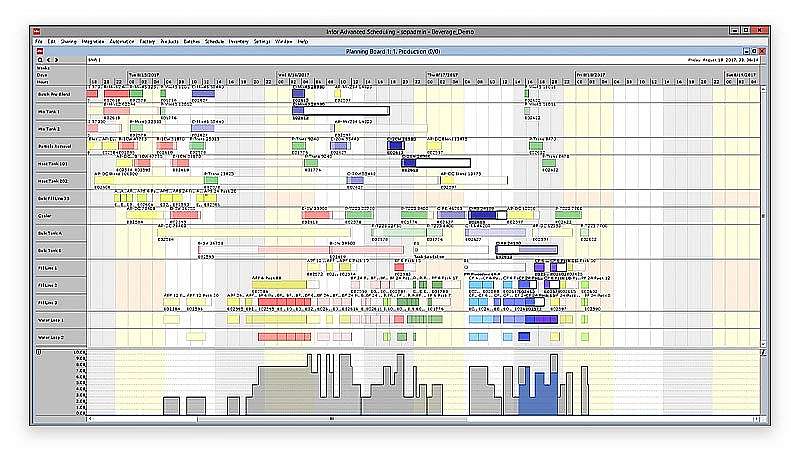Screen dimensions: 800x462
Task: Select the Batch Pre Blend resource row
Action: 60,93
